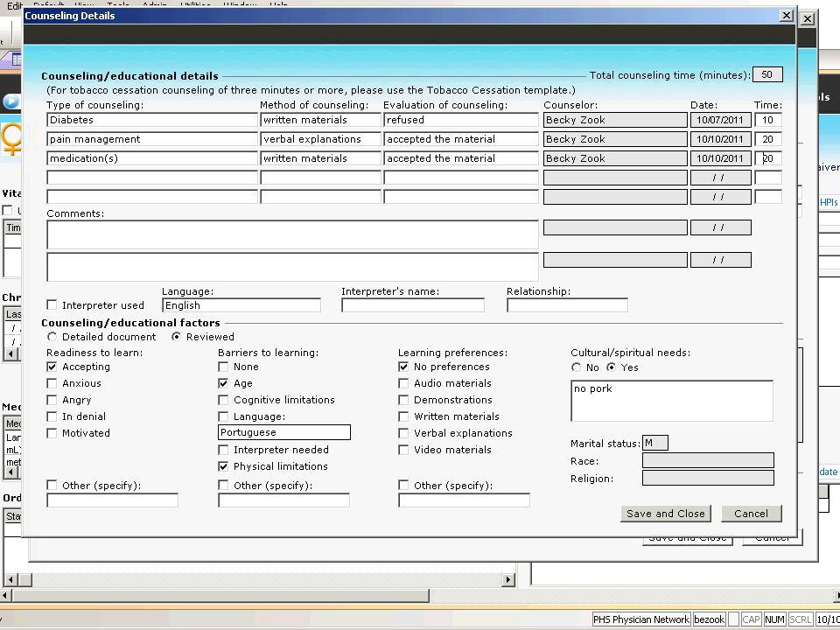Click the Marital status field
Screen dimensions: 840x630
click(x=655, y=443)
